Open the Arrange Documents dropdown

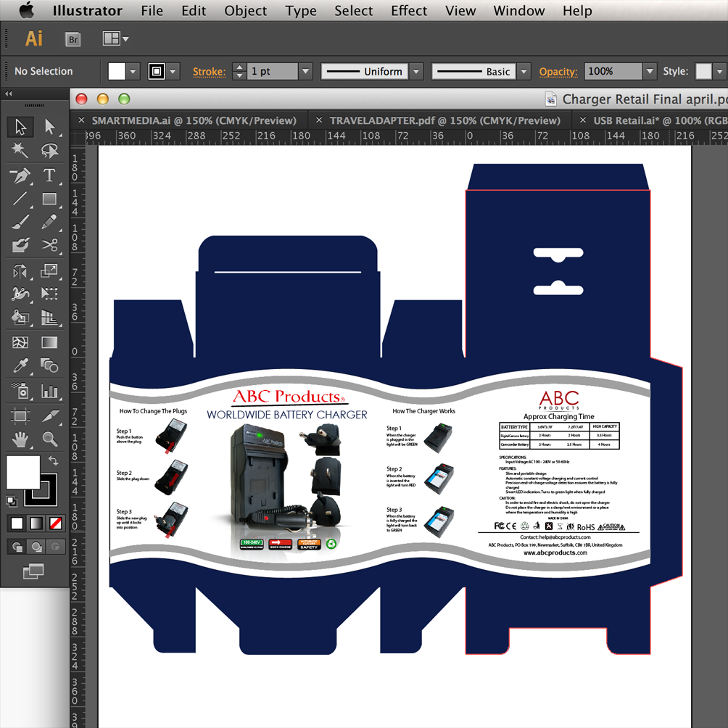pyautogui.click(x=115, y=38)
